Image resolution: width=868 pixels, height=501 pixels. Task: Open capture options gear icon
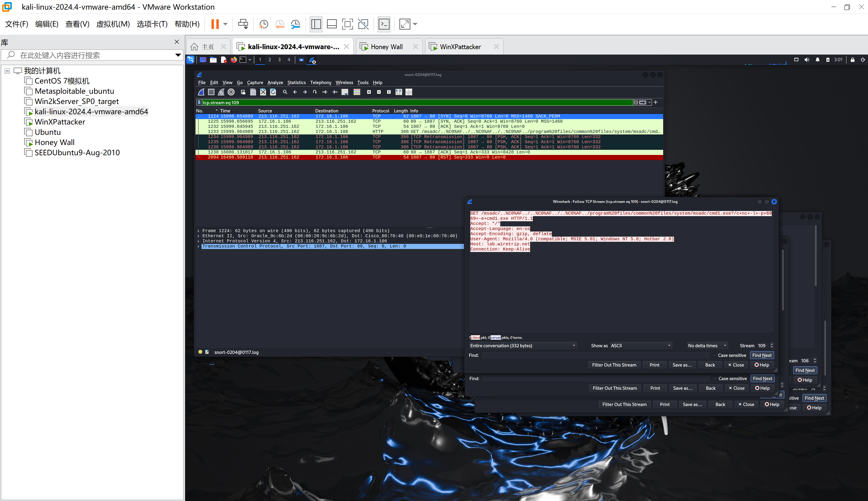pyautogui.click(x=231, y=92)
